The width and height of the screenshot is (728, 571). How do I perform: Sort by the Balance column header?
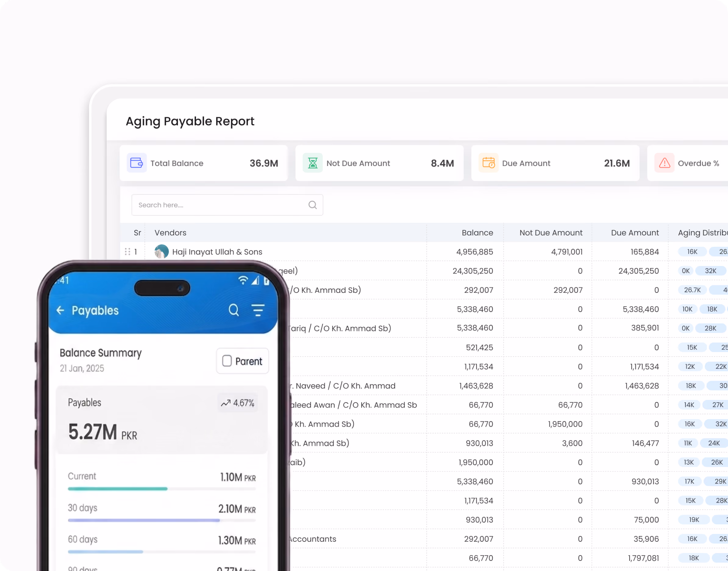pyautogui.click(x=477, y=233)
